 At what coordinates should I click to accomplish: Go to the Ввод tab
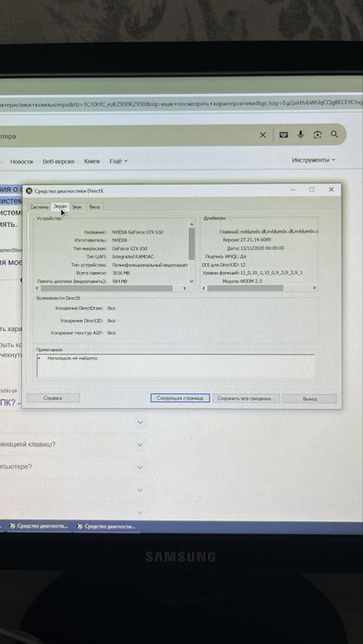point(94,207)
